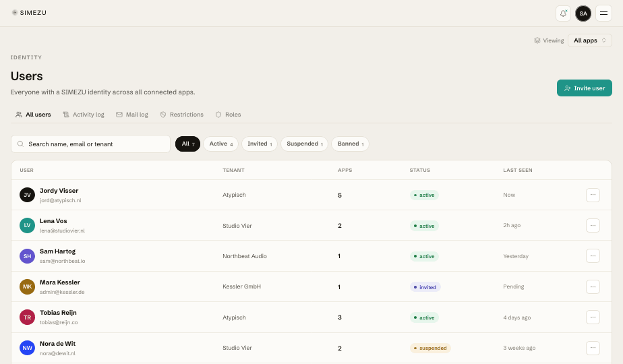The image size is (623, 364).
Task: Click the USER column header
Action: coord(26,170)
